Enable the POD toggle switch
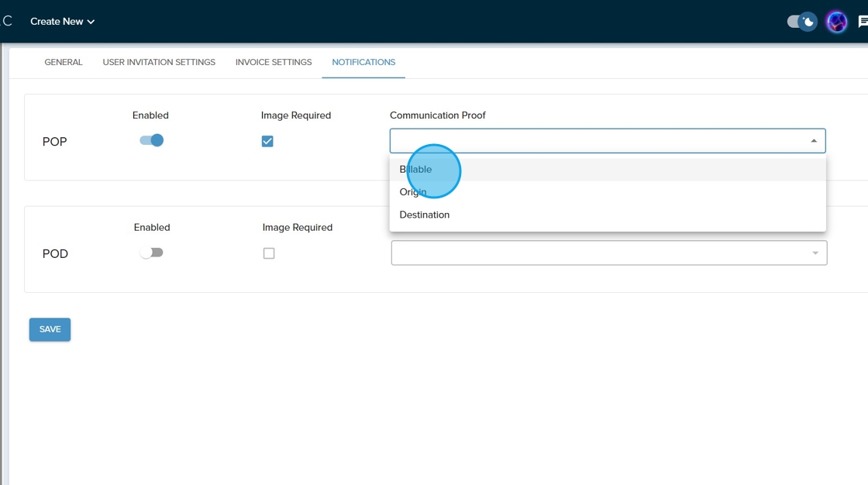The width and height of the screenshot is (868, 485). tap(151, 253)
